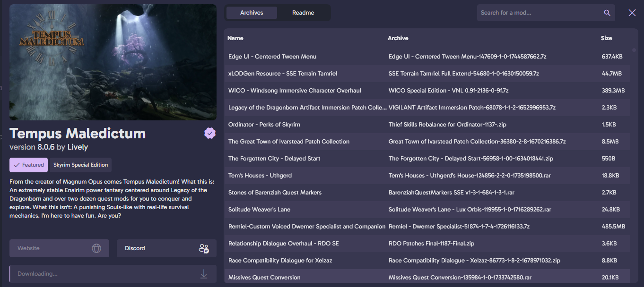Select 'Ordinator - Perks of Skyrim' row
This screenshot has height=287, width=644.
[427, 125]
